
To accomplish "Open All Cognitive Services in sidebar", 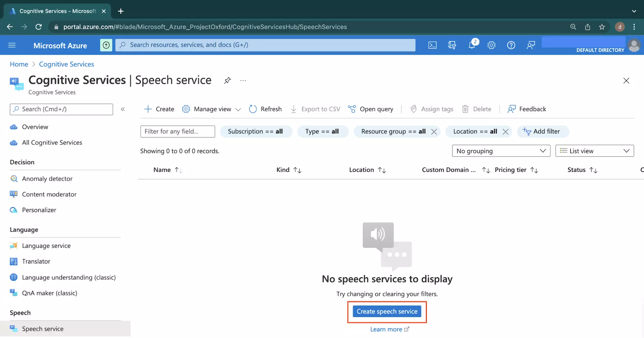I will tap(46, 143).
